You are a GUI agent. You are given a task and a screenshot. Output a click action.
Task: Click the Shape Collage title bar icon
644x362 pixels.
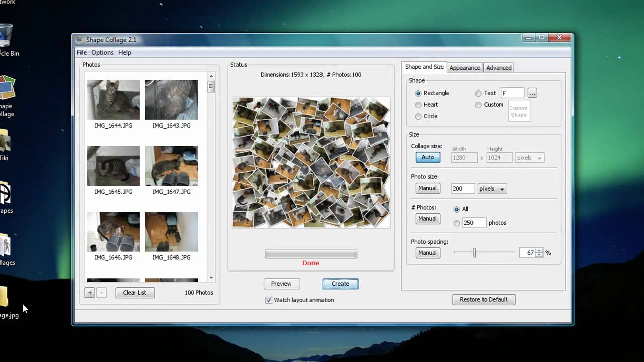point(79,40)
